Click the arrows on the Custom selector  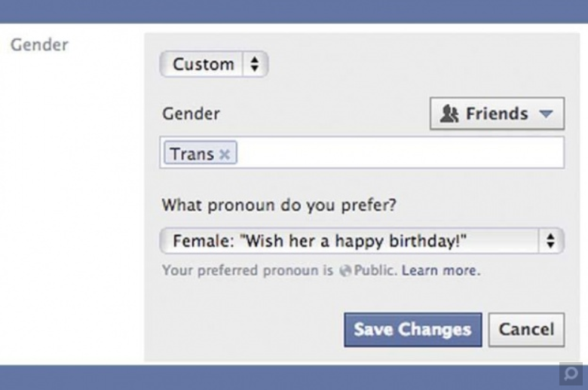(x=254, y=65)
